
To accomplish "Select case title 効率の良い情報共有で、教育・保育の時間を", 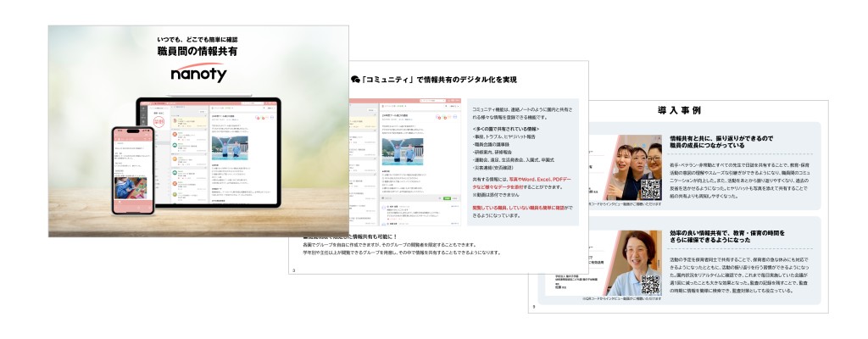I will pos(727,233).
